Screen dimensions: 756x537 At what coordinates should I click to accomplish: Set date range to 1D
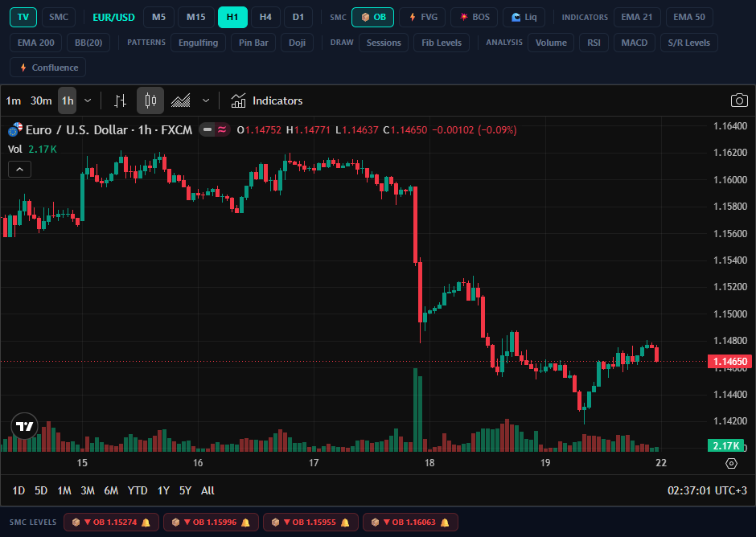(x=18, y=490)
